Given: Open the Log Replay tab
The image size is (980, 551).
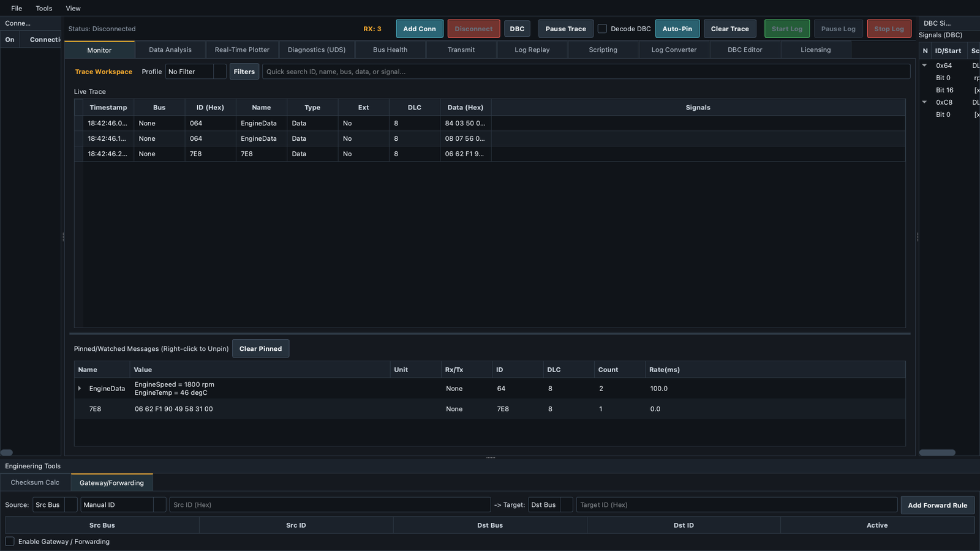Looking at the screenshot, I should [532, 50].
